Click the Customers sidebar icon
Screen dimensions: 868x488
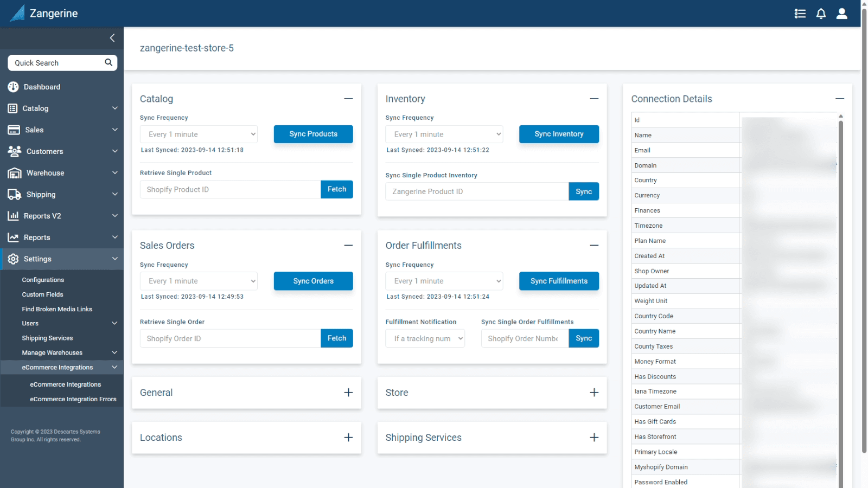click(x=13, y=151)
